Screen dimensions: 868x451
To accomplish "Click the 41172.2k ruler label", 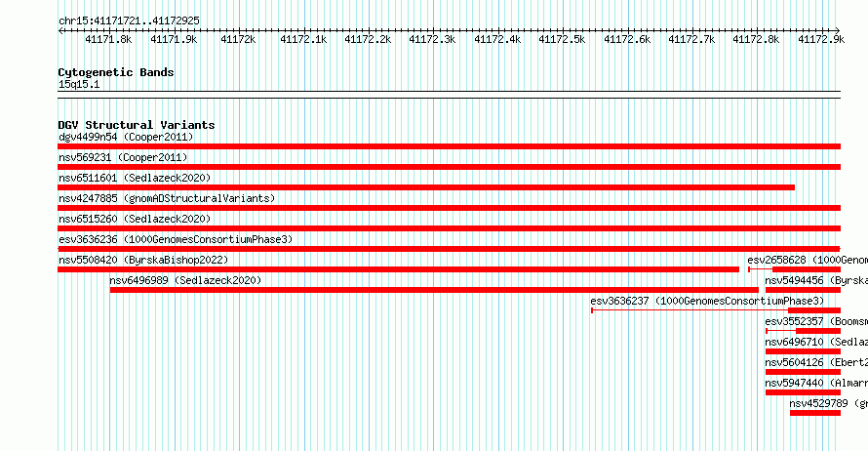I will click(x=368, y=40).
